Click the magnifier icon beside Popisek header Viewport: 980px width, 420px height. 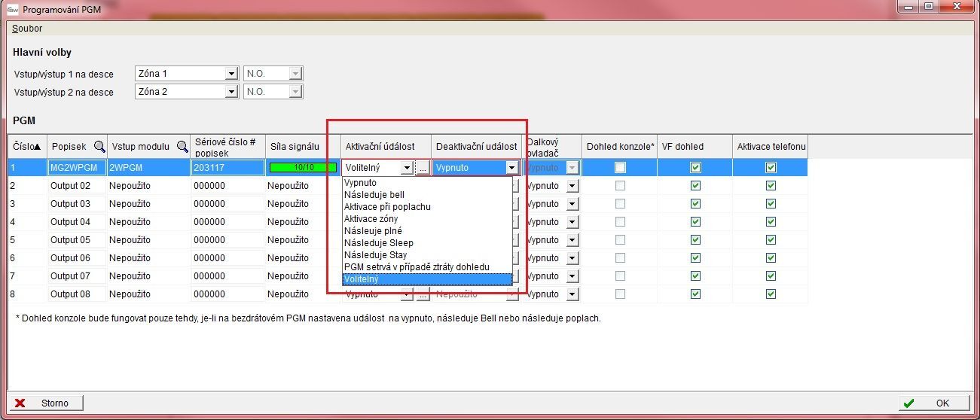(99, 147)
